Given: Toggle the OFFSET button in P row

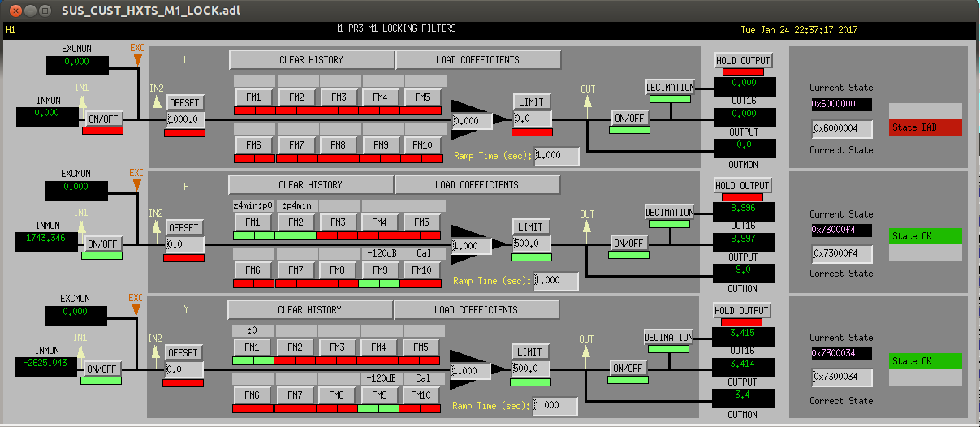Looking at the screenshot, I should click(183, 227).
